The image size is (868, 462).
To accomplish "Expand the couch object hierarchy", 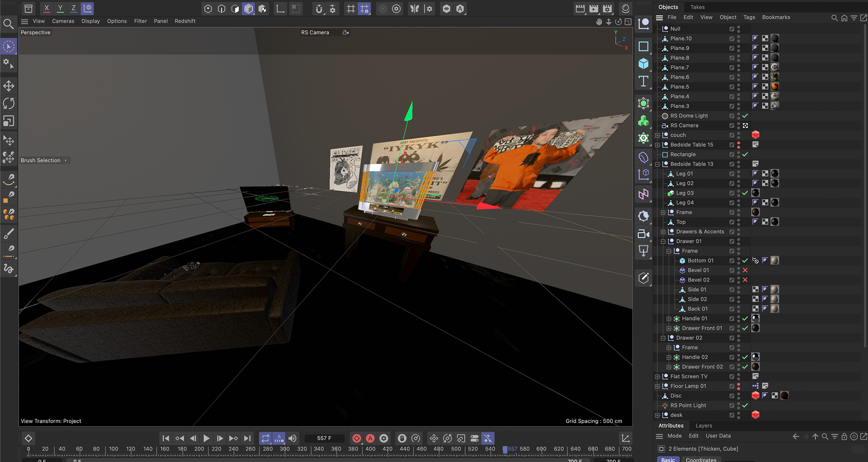I will [x=657, y=135].
